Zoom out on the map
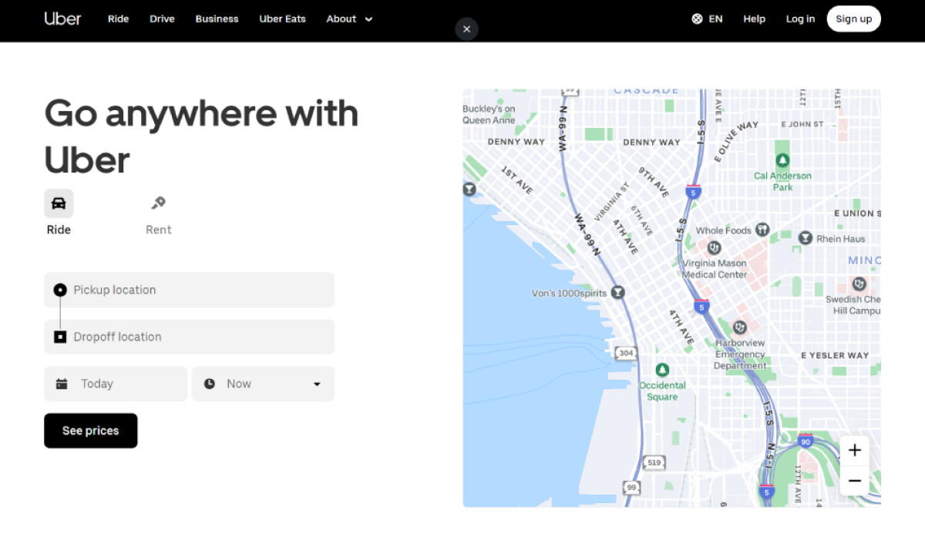 coord(854,481)
